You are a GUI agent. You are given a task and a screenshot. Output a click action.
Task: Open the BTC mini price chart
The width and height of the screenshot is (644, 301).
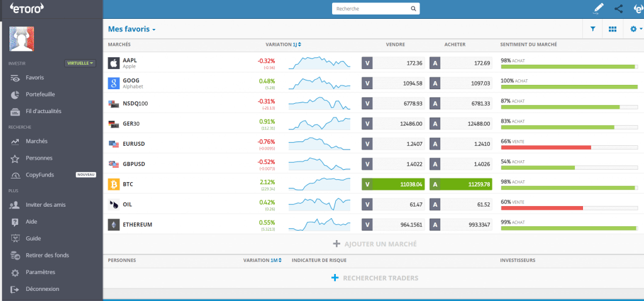point(319,184)
